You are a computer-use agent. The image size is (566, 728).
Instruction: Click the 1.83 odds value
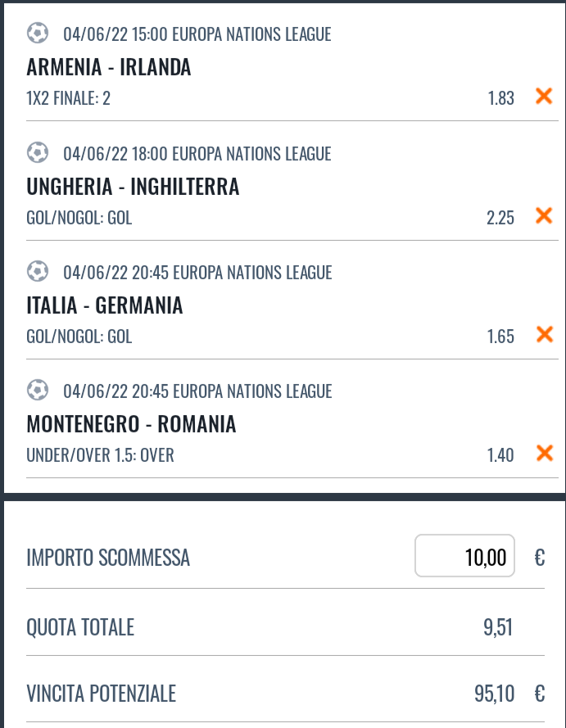[x=500, y=98]
